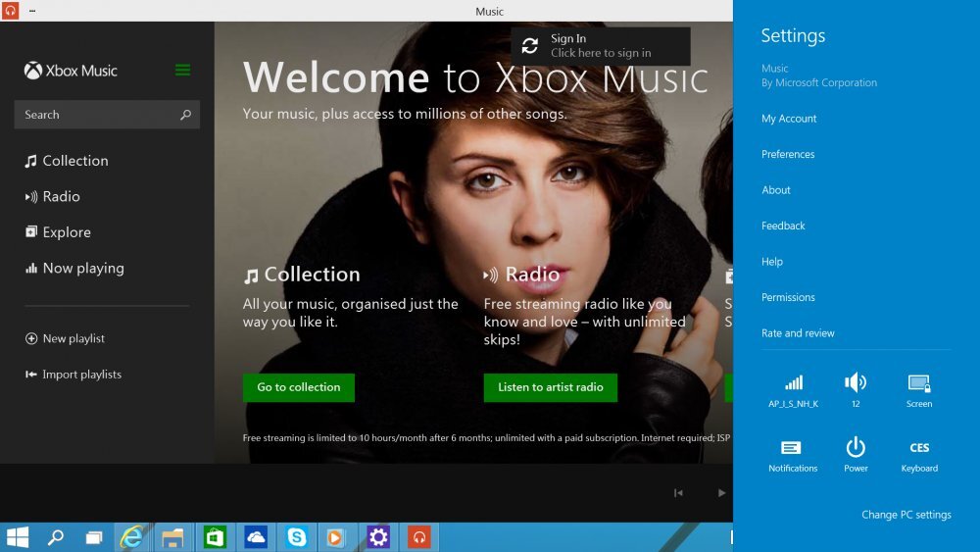Open the purple PC settings gear on taskbar

pos(378,537)
